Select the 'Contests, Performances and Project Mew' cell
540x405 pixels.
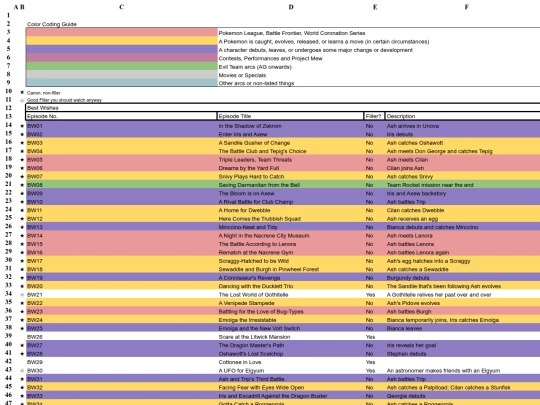pyautogui.click(x=270, y=59)
